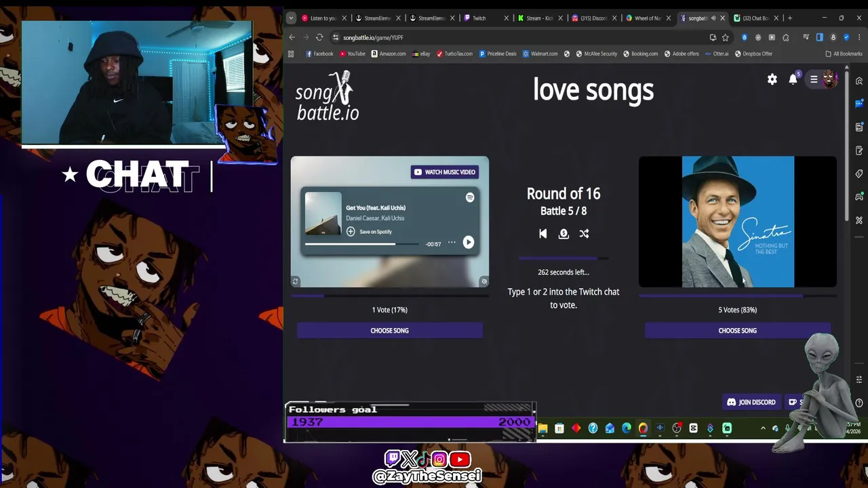Click the browser back arrow
The image size is (868, 488).
(292, 37)
